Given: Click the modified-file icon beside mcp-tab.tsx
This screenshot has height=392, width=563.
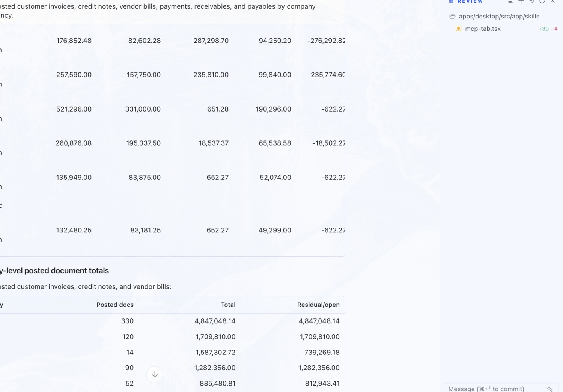Looking at the screenshot, I should pyautogui.click(x=458, y=29).
